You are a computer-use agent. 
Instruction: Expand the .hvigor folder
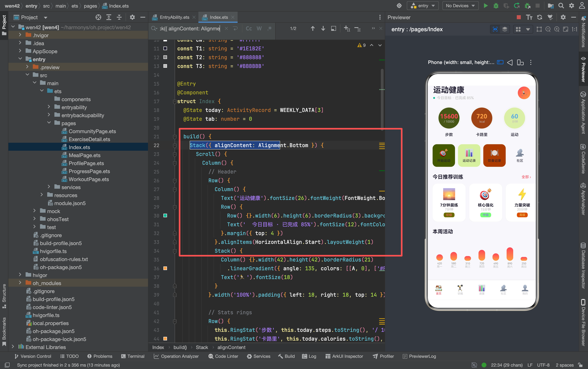pos(20,35)
